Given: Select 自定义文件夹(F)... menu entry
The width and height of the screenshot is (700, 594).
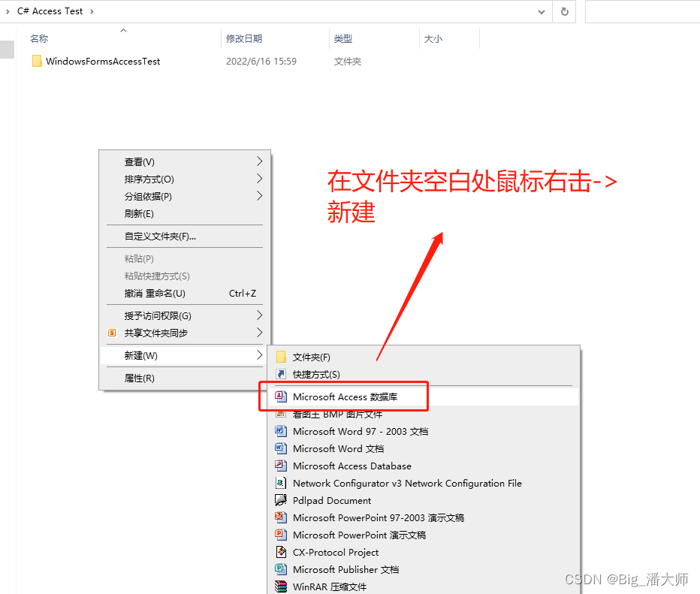Looking at the screenshot, I should (x=184, y=236).
